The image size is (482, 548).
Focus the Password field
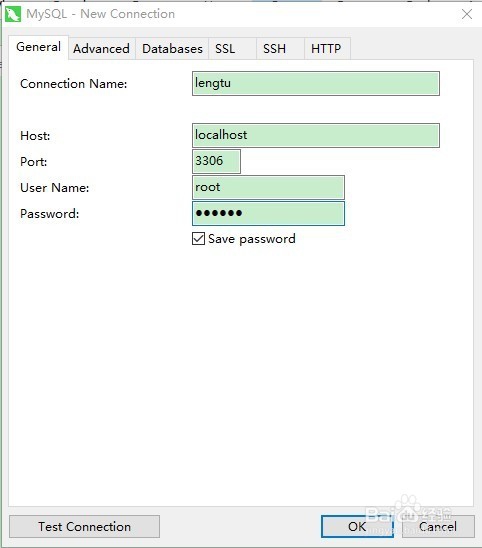[268, 213]
